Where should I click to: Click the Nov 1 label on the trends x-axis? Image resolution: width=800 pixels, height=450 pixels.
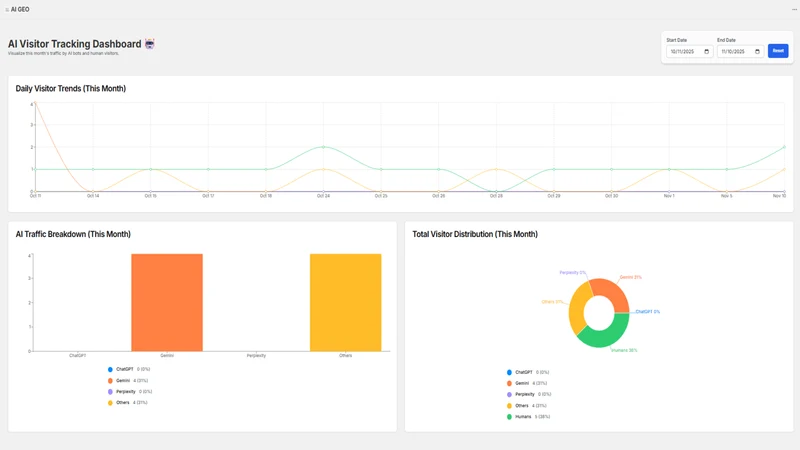pyautogui.click(x=669, y=196)
